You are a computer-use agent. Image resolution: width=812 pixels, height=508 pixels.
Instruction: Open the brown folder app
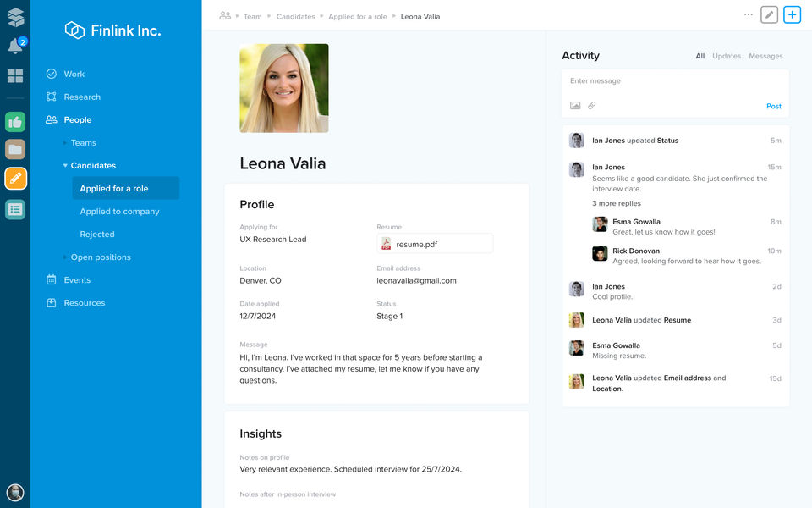pyautogui.click(x=15, y=149)
